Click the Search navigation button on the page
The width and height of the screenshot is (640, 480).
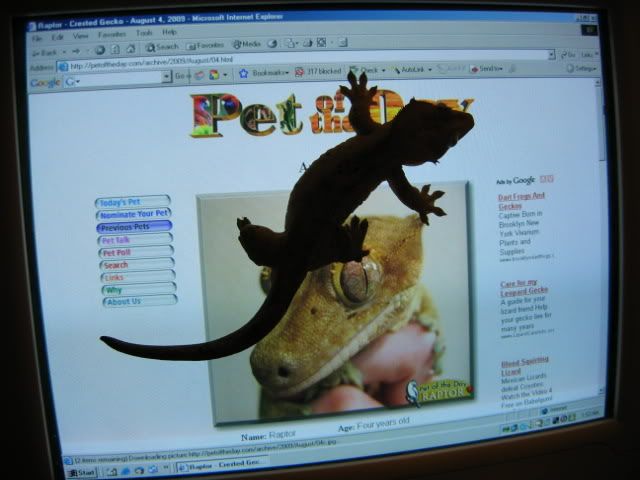(137, 264)
